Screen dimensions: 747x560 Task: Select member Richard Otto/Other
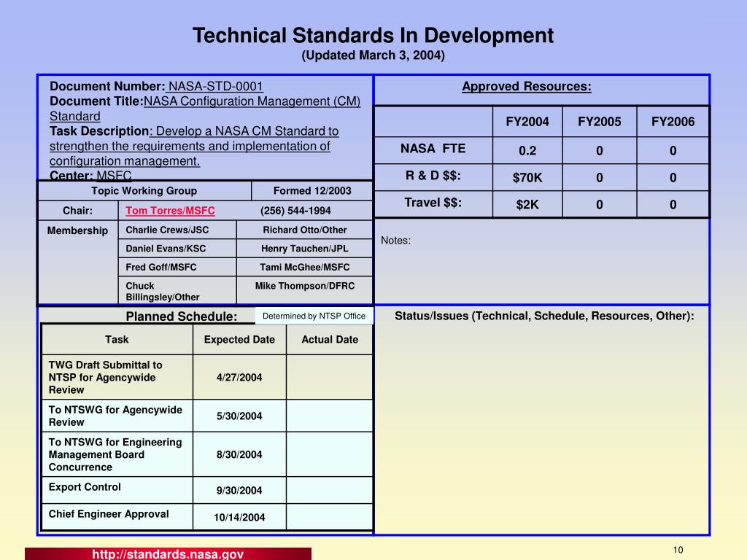pyautogui.click(x=305, y=230)
